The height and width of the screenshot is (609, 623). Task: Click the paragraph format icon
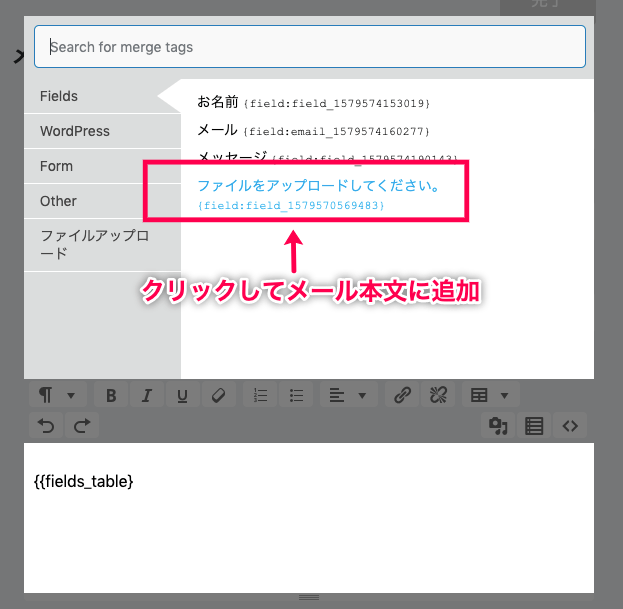(x=46, y=395)
